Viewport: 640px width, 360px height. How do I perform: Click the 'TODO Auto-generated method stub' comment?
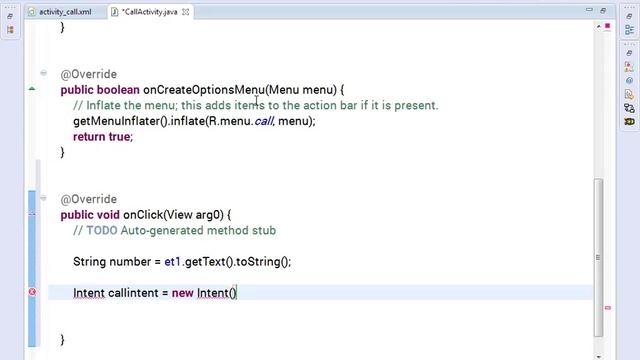(175, 231)
